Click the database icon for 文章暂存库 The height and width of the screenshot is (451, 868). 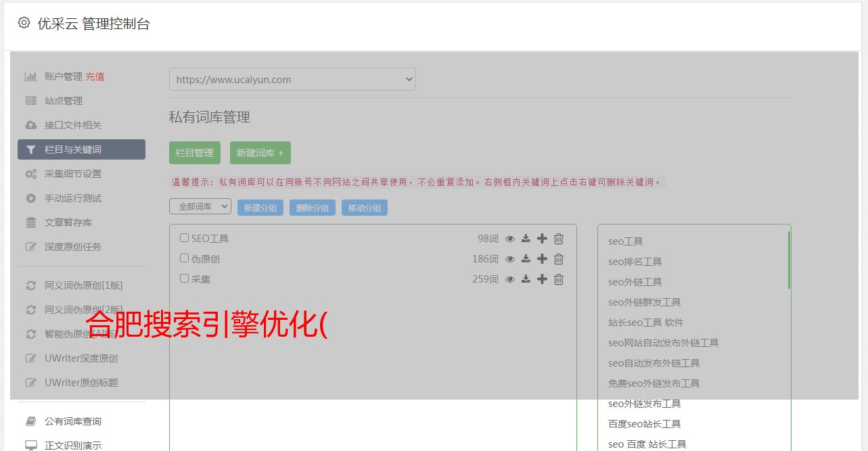click(31, 222)
